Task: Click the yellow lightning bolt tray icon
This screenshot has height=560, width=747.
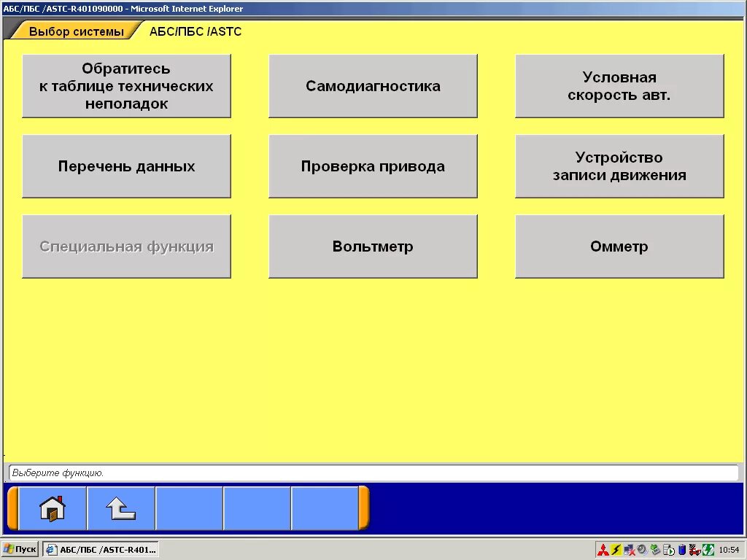Action: point(616,550)
